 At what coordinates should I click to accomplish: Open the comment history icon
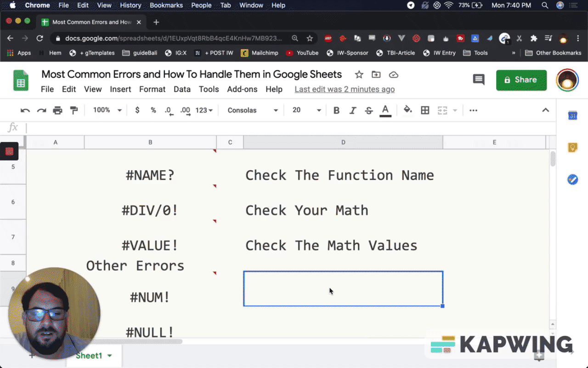479,80
